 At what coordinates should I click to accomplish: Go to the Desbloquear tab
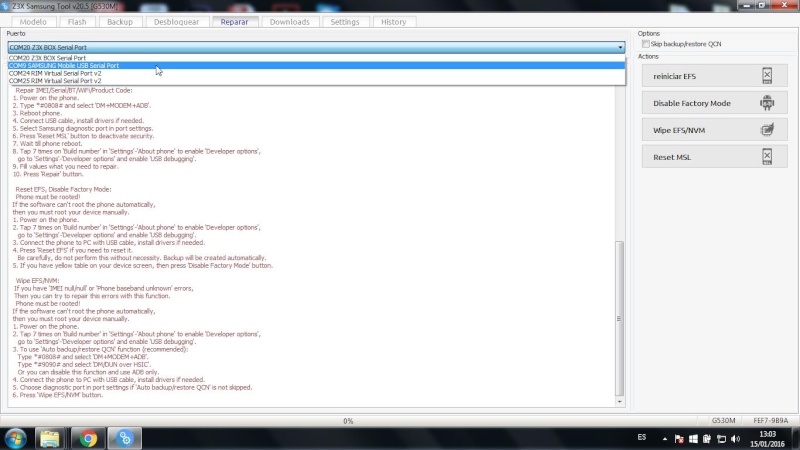[x=177, y=22]
